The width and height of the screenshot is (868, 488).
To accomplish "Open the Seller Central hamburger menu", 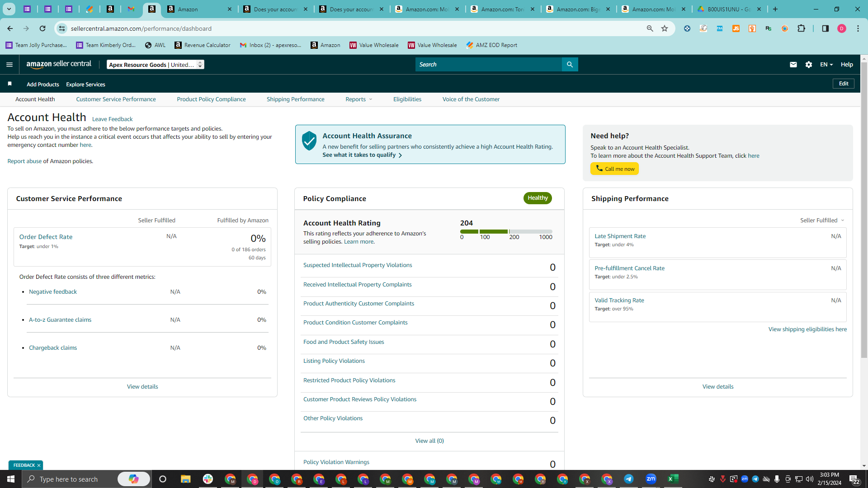I will coord(9,65).
